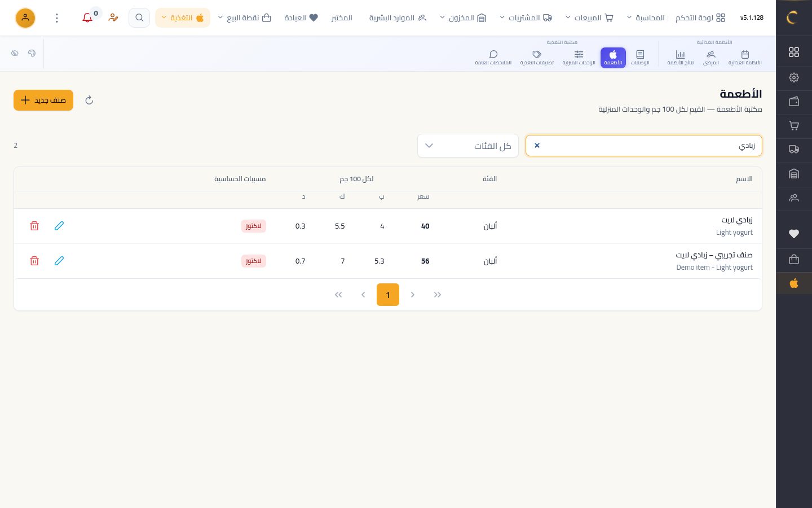Screen dimensions: 812x508
Task: Delete the زبادي لايت row
Action: click(34, 226)
